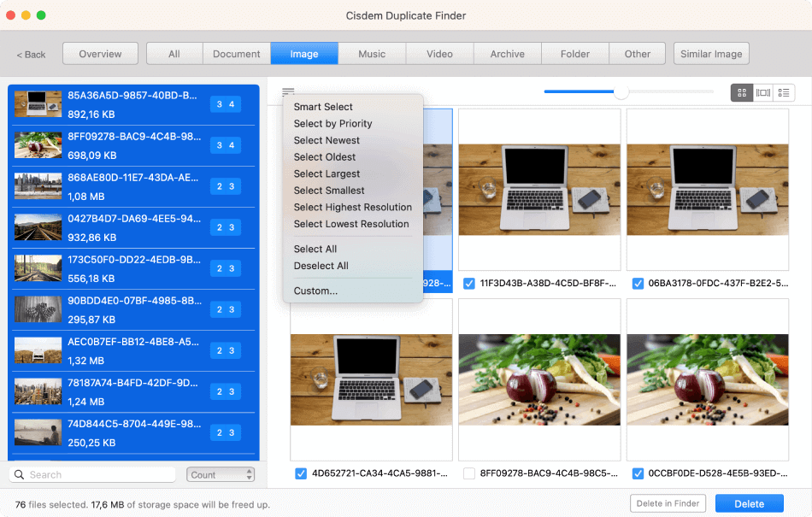Select the 85A36A5D duplicate group thumbnail
Image resolution: width=812 pixels, height=517 pixels.
[x=36, y=103]
